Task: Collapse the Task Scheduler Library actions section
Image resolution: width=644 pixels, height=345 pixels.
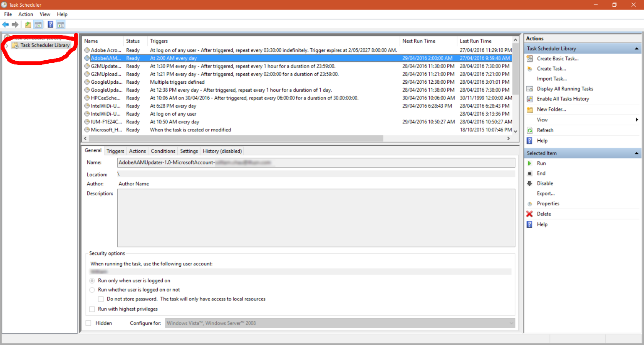Action: tap(636, 49)
